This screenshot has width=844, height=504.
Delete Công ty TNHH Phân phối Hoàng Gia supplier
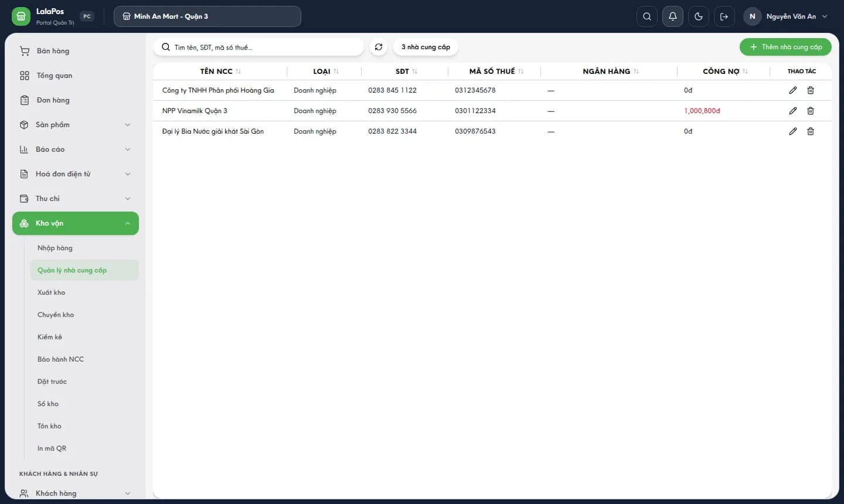pyautogui.click(x=811, y=90)
